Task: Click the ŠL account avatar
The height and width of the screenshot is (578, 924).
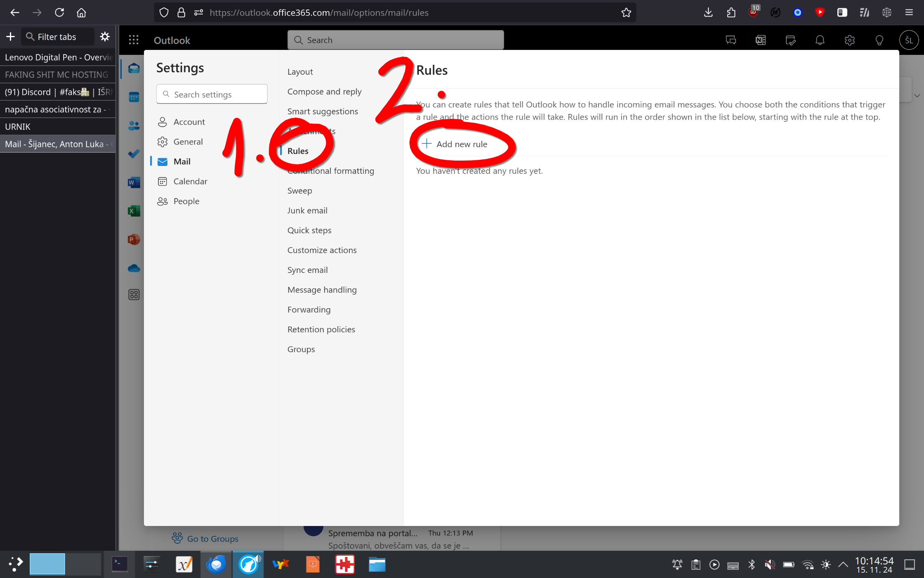Action: 909,40
